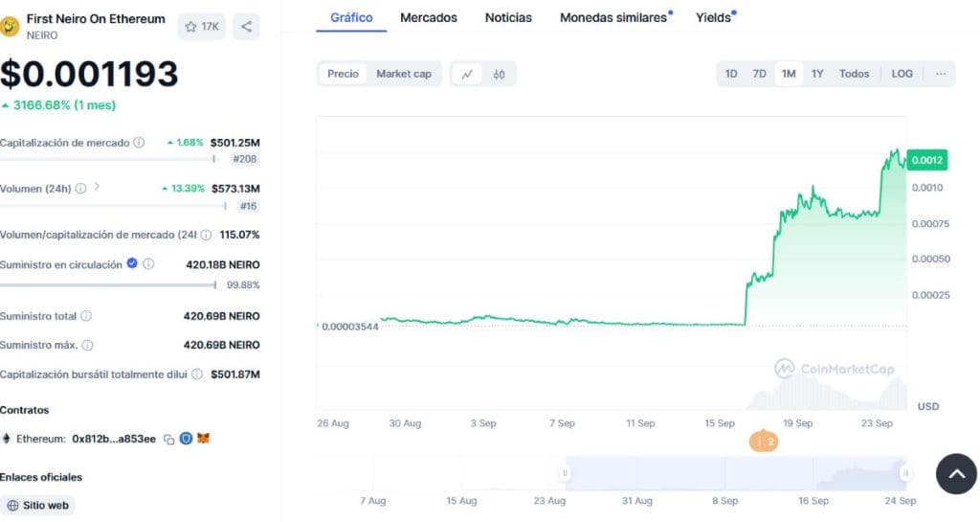Click the $501.25M market cap value
Image resolution: width=980 pixels, height=522 pixels.
click(x=235, y=143)
